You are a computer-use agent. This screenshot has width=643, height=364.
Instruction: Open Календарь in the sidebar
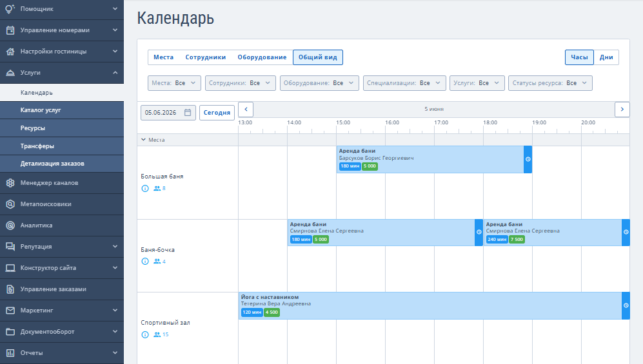[x=62, y=93]
